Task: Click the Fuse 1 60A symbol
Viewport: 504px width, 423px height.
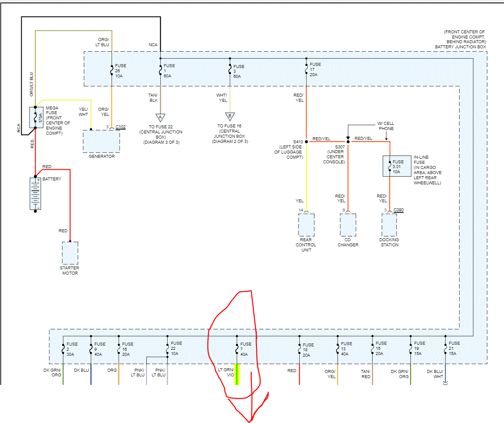Action: (x=160, y=71)
